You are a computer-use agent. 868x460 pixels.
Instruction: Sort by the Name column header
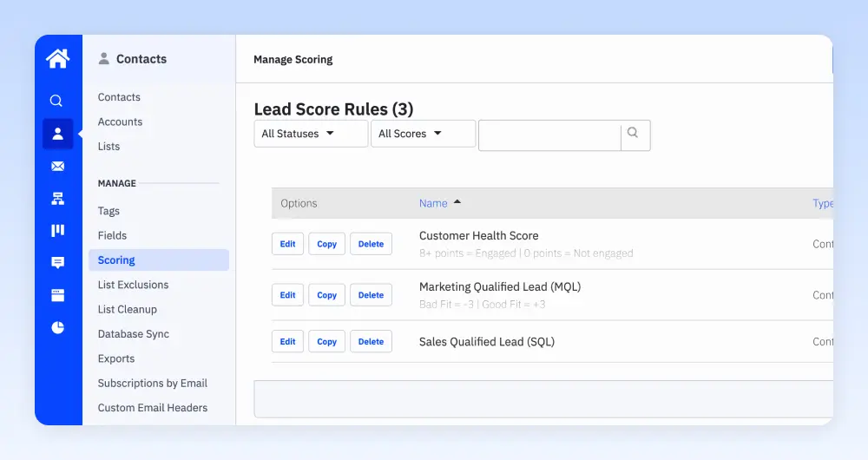433,203
